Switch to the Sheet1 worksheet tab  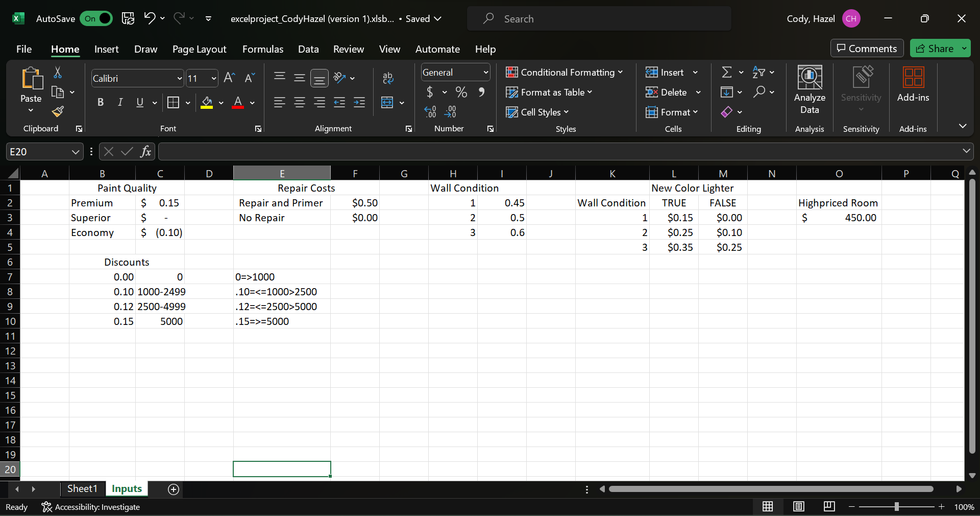pos(82,489)
